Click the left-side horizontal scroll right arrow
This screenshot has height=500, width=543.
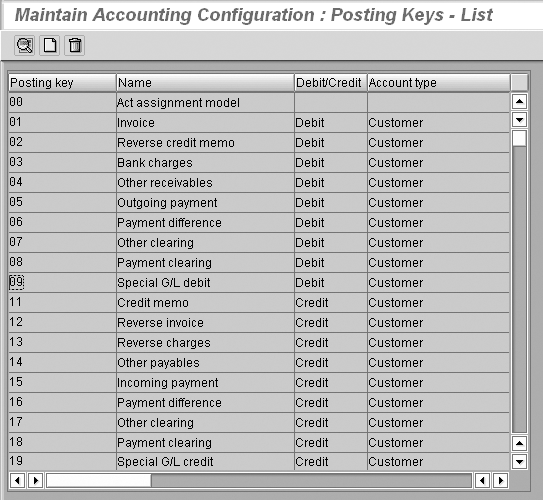(x=35, y=480)
